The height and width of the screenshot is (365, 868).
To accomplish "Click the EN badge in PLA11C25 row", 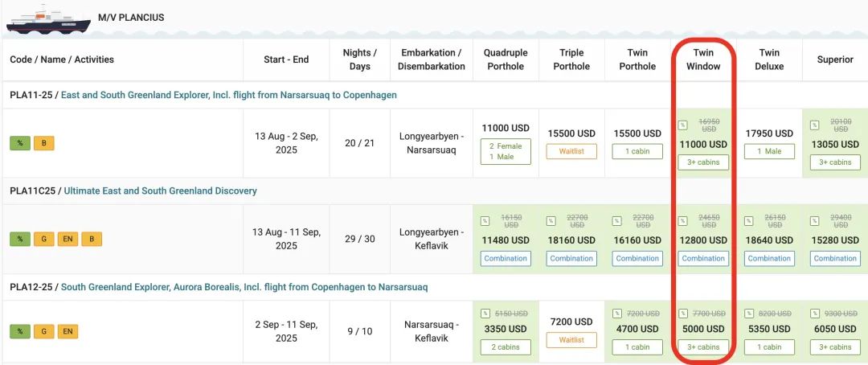I will pyautogui.click(x=68, y=240).
